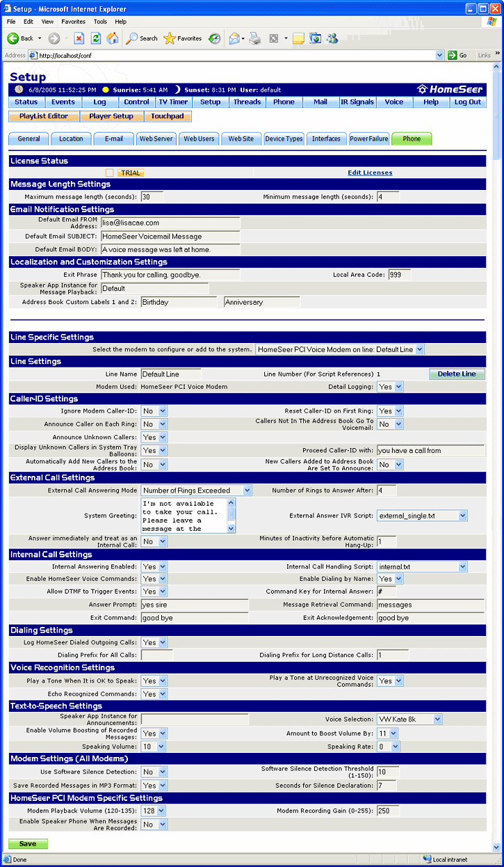Click the Delete Line button
This screenshot has width=504, height=867.
[x=457, y=374]
